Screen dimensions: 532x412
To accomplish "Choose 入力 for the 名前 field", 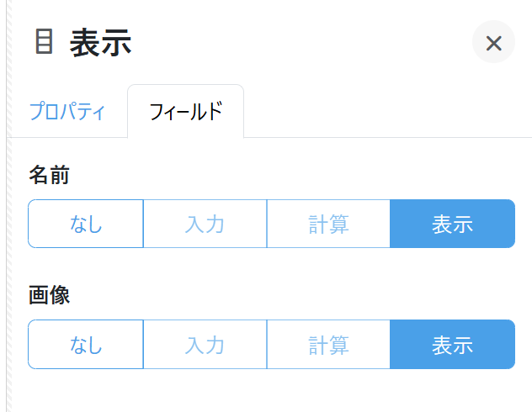I will point(205,224).
